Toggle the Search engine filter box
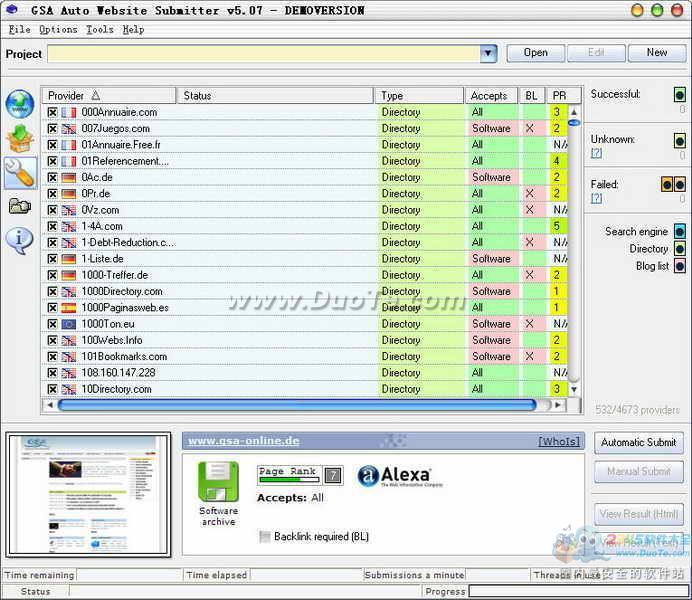Image resolution: width=692 pixels, height=600 pixels. coord(680,231)
